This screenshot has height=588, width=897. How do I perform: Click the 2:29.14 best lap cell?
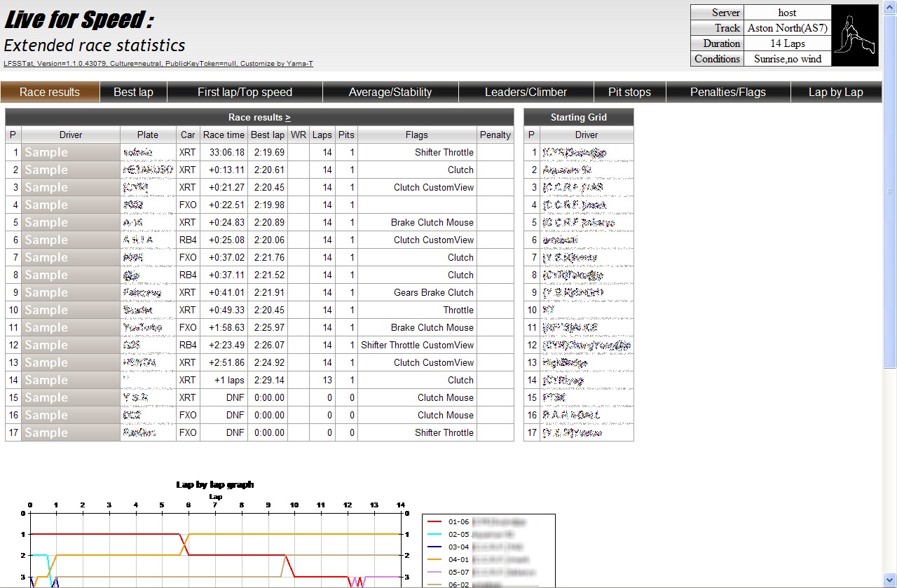268,380
